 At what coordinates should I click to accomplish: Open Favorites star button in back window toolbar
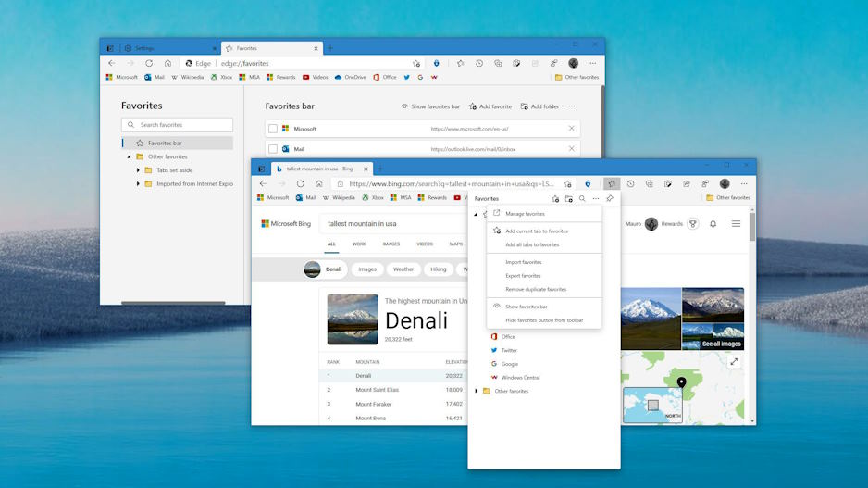click(x=461, y=63)
